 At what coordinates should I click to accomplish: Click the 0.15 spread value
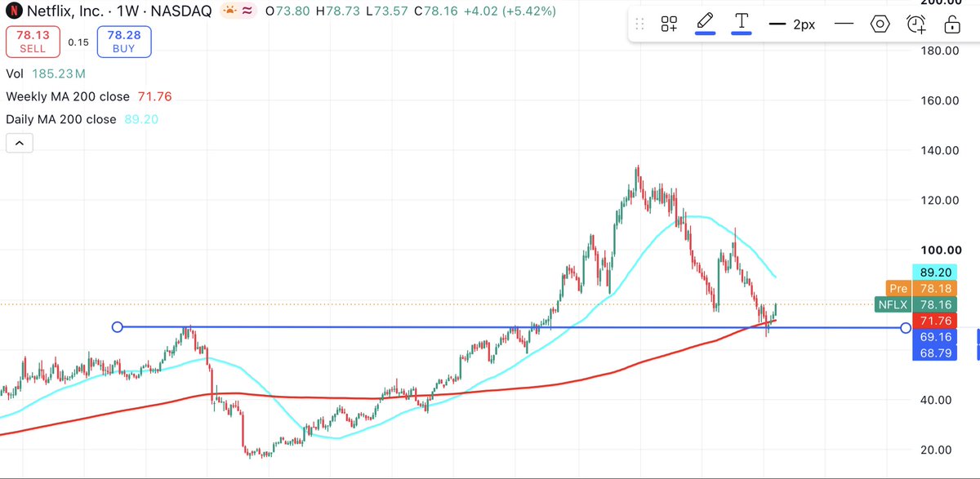(x=78, y=42)
